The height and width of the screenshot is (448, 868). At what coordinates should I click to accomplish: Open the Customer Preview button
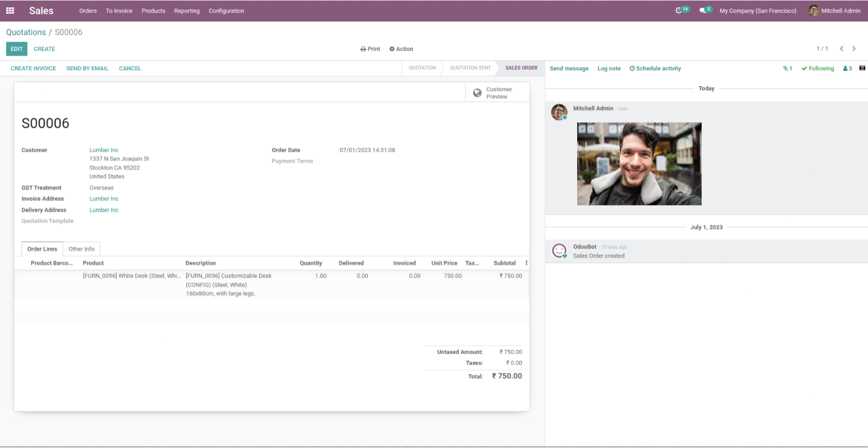[x=497, y=93]
